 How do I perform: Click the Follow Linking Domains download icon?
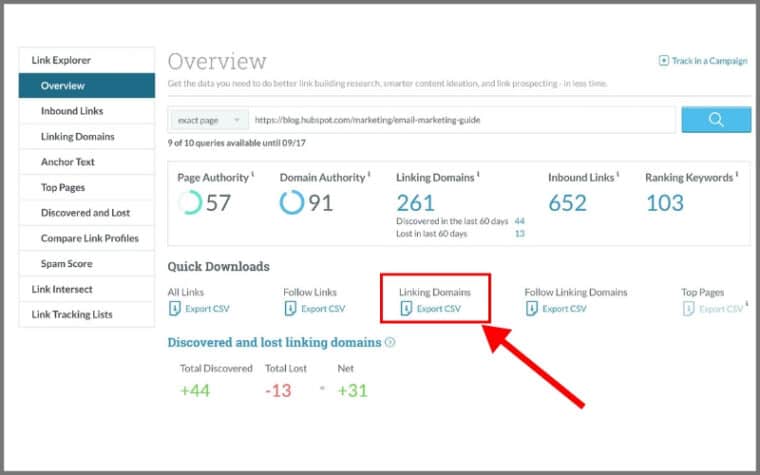point(531,309)
